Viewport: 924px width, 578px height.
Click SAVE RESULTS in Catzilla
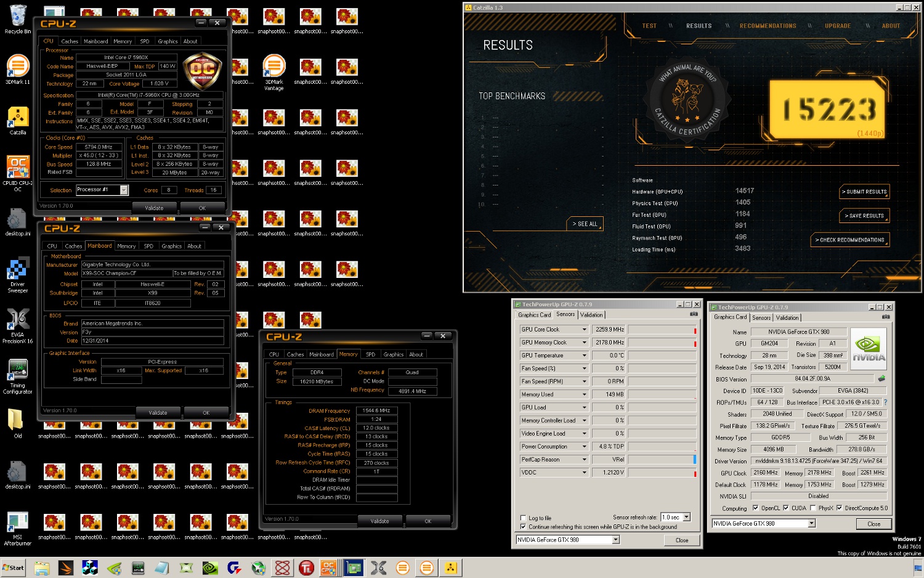[x=864, y=216]
